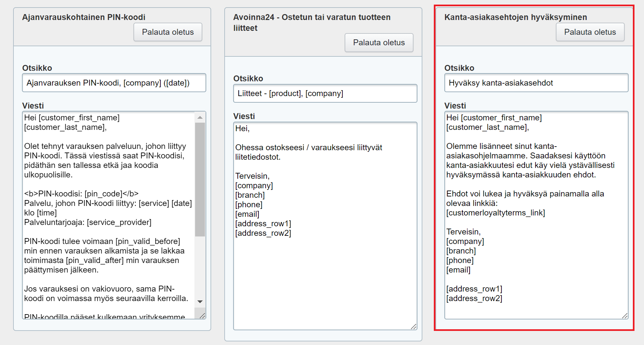The image size is (644, 345).
Task: Click the Ajanvarauskohtainen PIN-koodi panel heading
Action: [x=84, y=17]
